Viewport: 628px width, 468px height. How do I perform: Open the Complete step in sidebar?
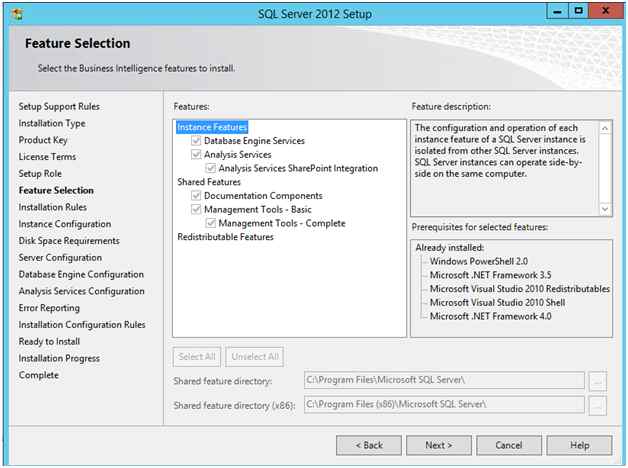tap(38, 375)
